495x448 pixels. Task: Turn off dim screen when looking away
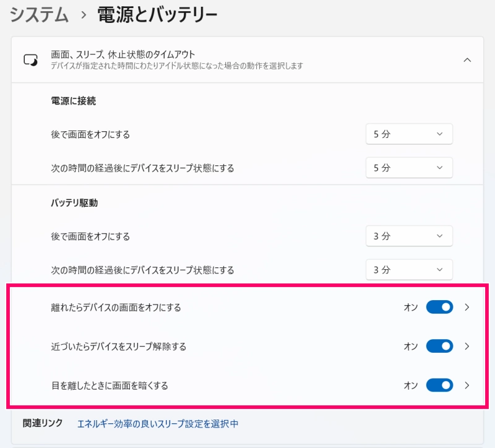[439, 385]
